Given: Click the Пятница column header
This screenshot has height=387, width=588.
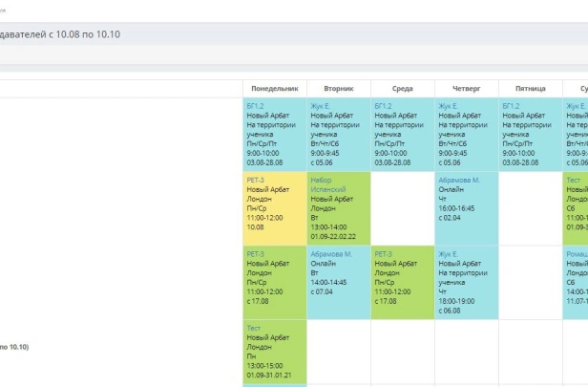Looking at the screenshot, I should pyautogui.click(x=530, y=88).
